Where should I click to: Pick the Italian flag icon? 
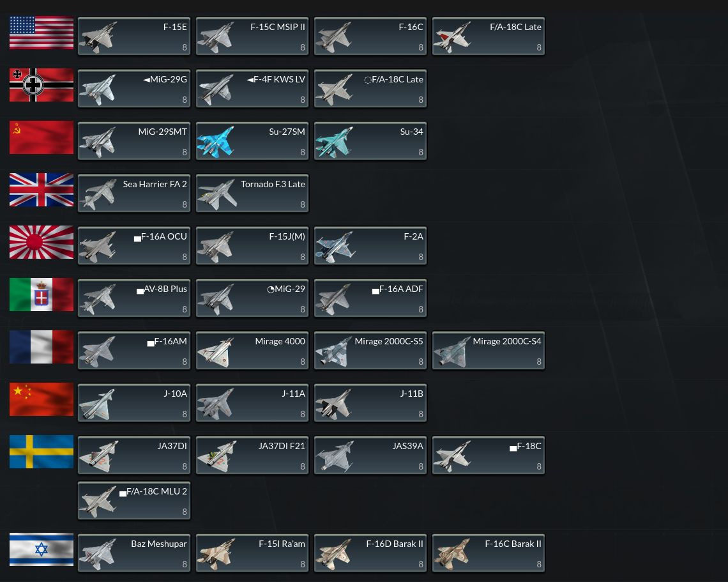(42, 295)
